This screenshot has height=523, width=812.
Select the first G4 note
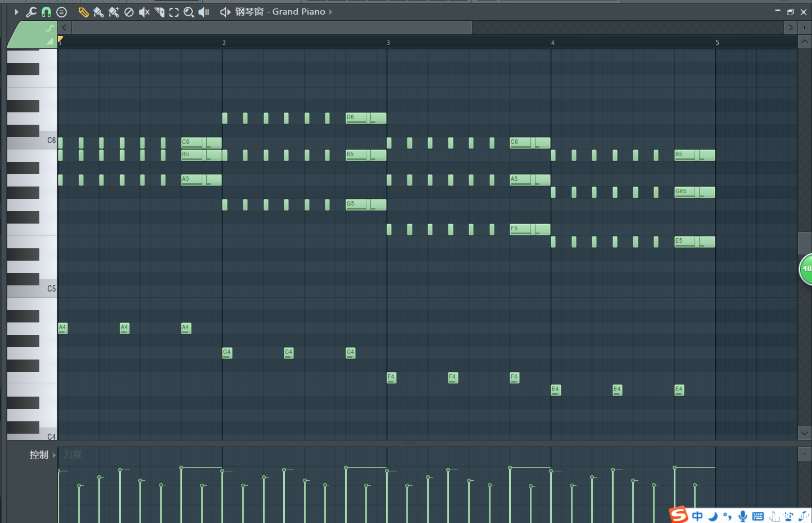click(x=226, y=353)
